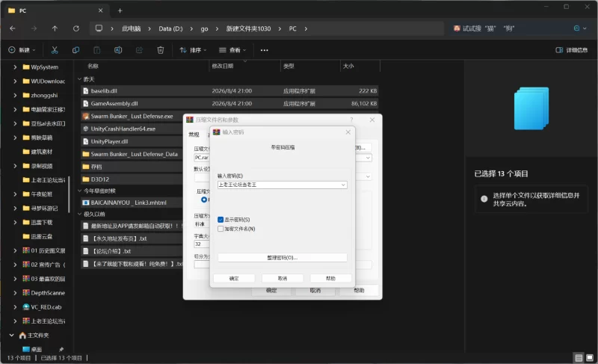Open the three-dot more options menu
598x364 pixels.
(265, 50)
